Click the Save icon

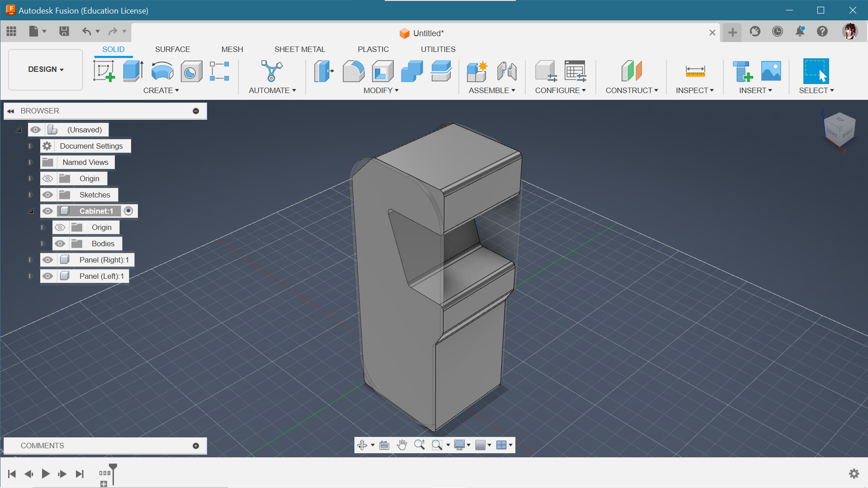point(64,31)
